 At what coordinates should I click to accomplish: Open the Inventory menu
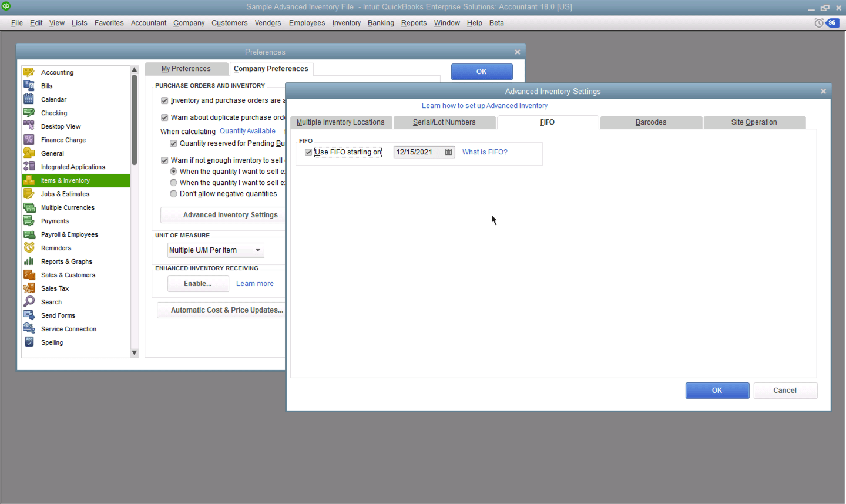tap(346, 23)
